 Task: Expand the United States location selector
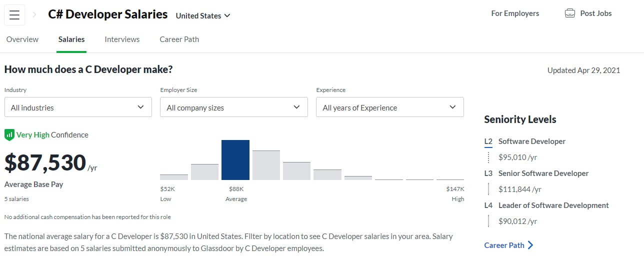click(x=203, y=15)
